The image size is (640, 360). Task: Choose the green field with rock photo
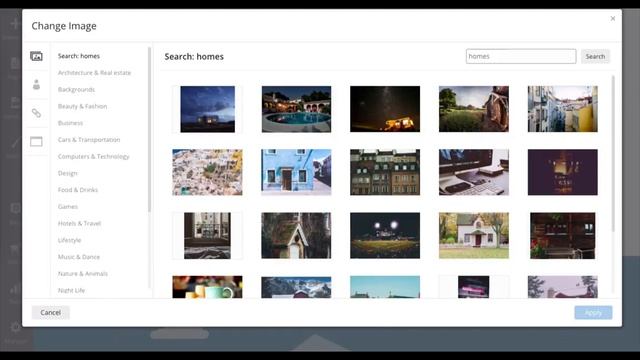[x=474, y=109]
